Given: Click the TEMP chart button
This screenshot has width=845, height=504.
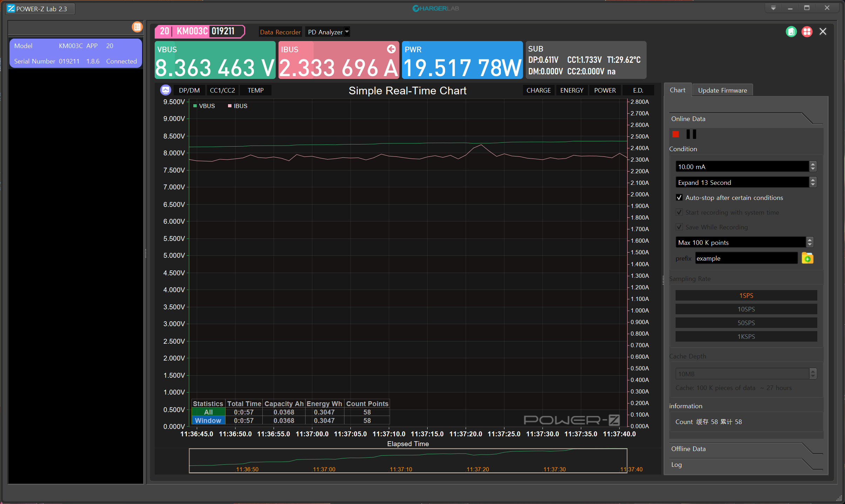Looking at the screenshot, I should click(255, 90).
